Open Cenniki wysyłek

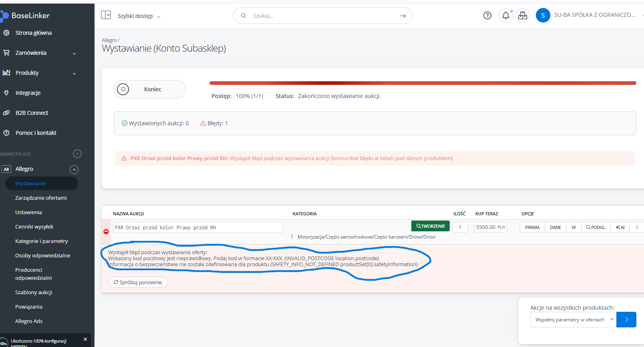[x=34, y=227]
